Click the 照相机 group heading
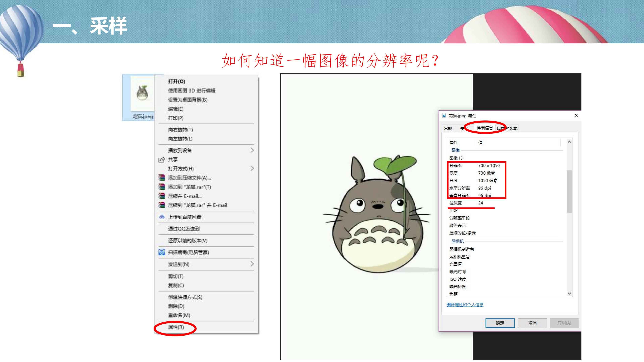Viewport: 644px width, 362px height. 458,241
